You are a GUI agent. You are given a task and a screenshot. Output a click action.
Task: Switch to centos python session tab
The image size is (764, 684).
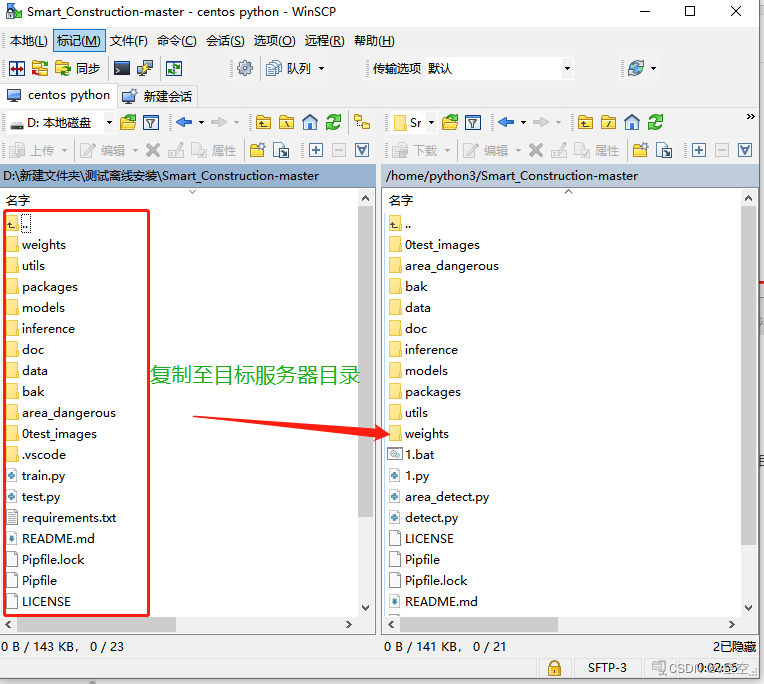click(x=58, y=95)
